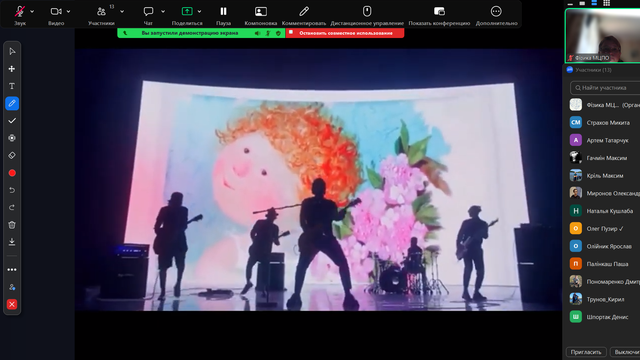Screen dimensions: 640x360
Task: Pause screen sharing with Пауза
Action: (x=223, y=11)
